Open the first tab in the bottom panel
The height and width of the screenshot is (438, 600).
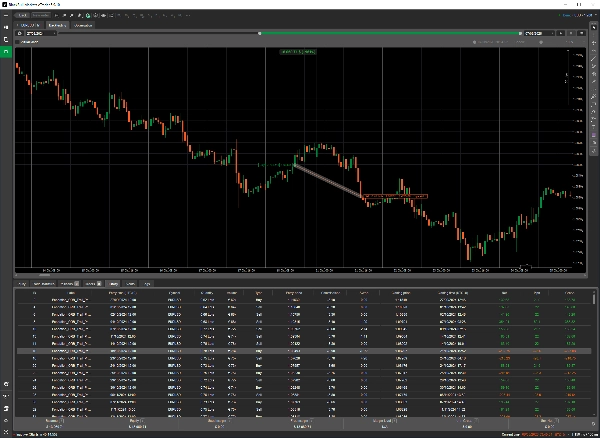[x=22, y=284]
